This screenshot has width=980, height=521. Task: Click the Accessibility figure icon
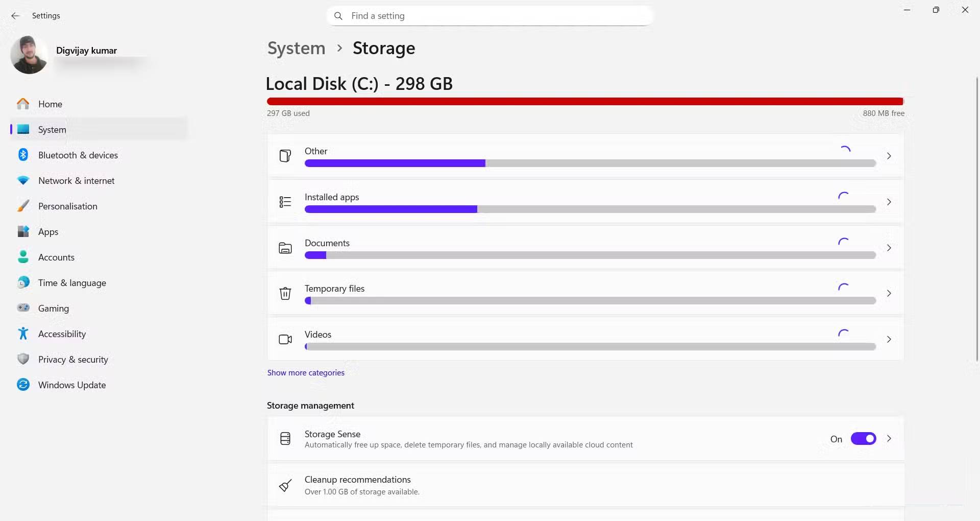click(23, 334)
